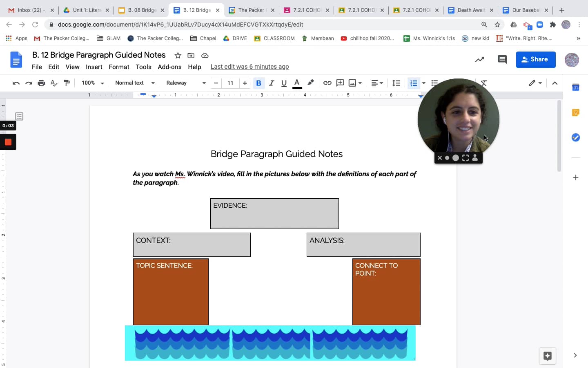Clear formatting with the toolbar icon
This screenshot has height=368, width=588.
tap(484, 83)
